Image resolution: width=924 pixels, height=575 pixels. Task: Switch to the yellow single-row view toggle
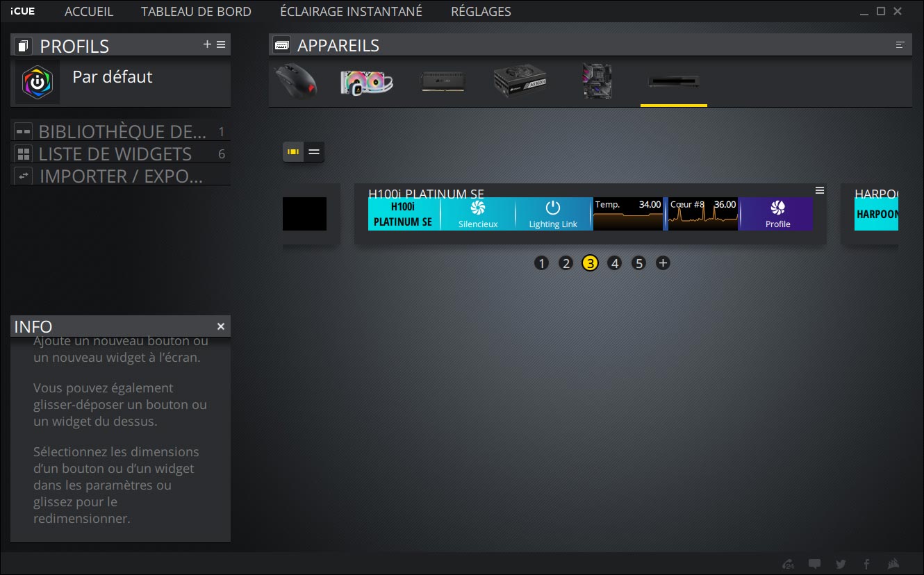(x=294, y=151)
